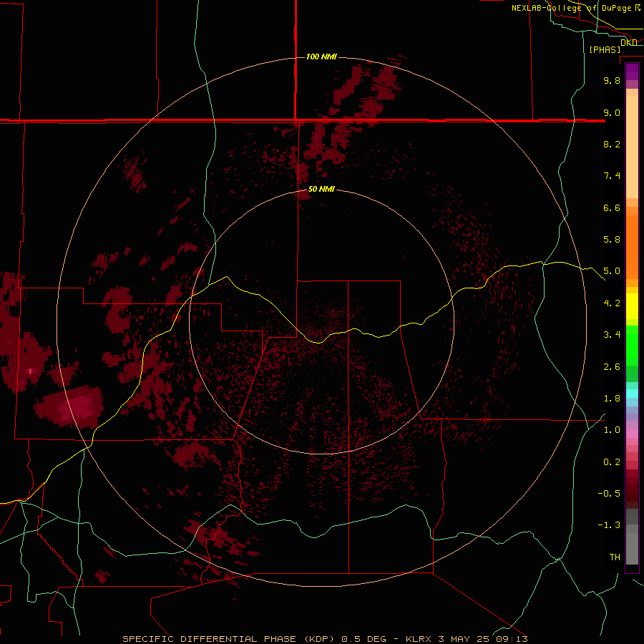
Task: Click the 0.2 value on the color scale
Action: (612, 462)
